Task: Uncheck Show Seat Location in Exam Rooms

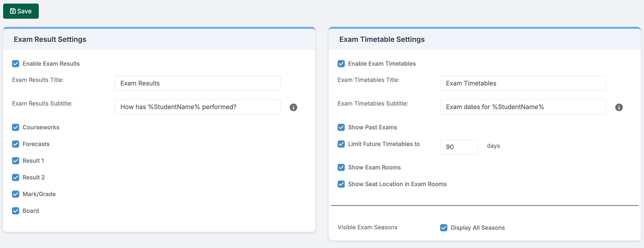Action: pos(341,184)
